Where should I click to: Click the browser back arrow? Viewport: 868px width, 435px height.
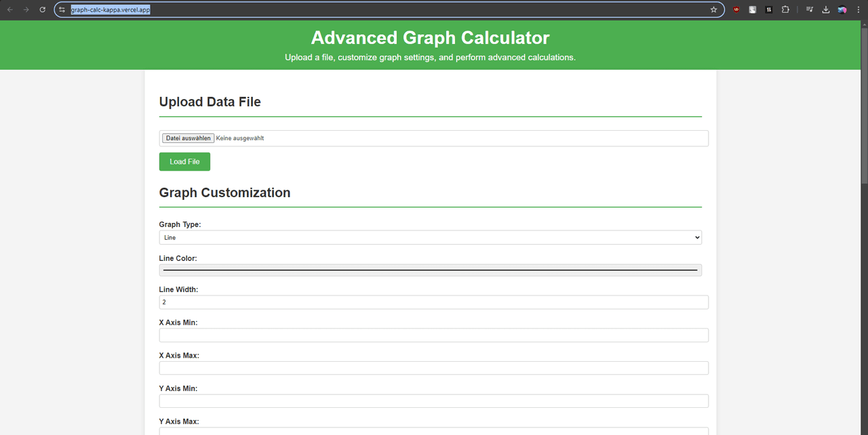point(9,9)
